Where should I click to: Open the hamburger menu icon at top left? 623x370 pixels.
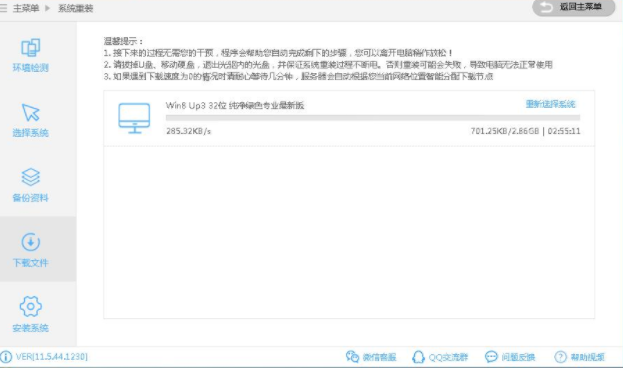(4, 8)
